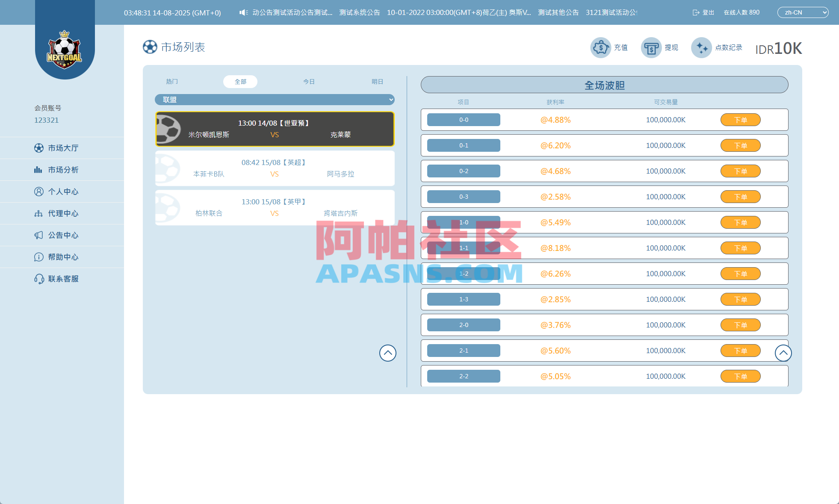
Task: Expand the 联盟 league dropdown
Action: coord(275,99)
